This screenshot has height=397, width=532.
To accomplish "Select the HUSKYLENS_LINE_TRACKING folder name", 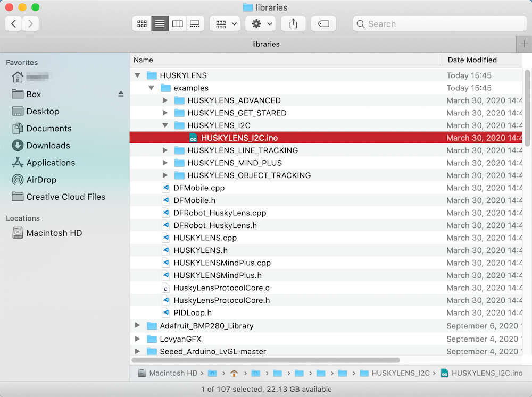I will click(243, 150).
